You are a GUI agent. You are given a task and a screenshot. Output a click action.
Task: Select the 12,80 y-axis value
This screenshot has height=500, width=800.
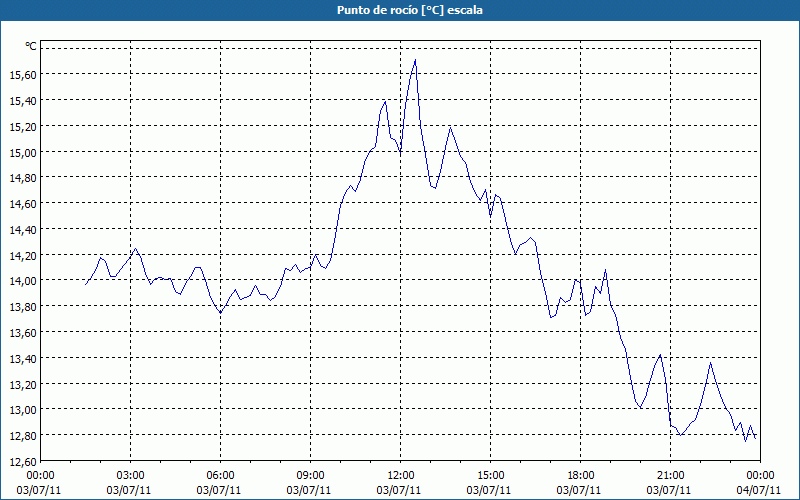pos(23,436)
